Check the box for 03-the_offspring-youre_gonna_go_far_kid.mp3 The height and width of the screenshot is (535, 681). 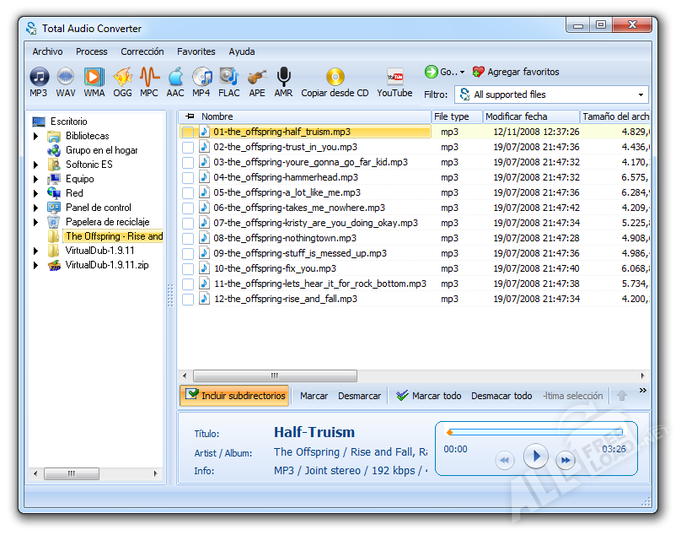click(x=188, y=162)
